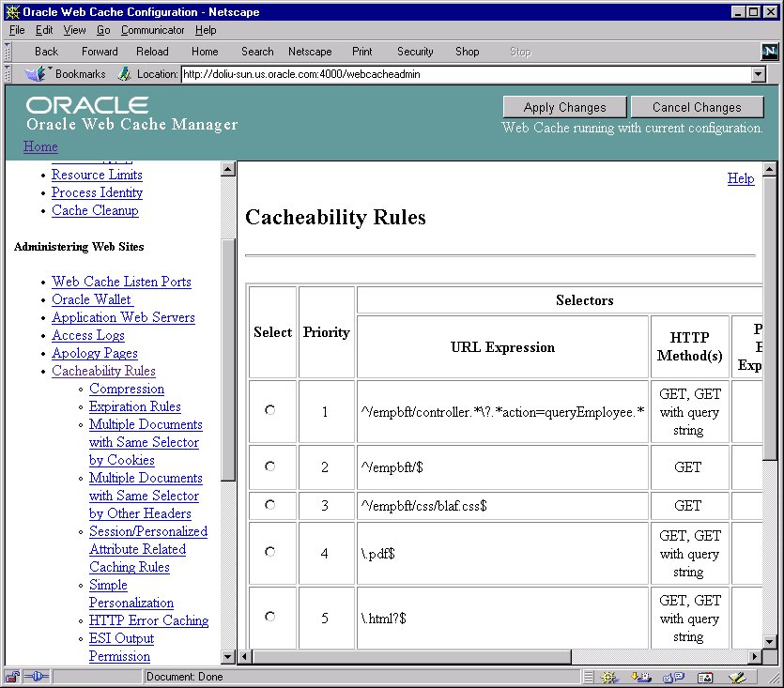Select radio button for blaf.css rule

[270, 504]
